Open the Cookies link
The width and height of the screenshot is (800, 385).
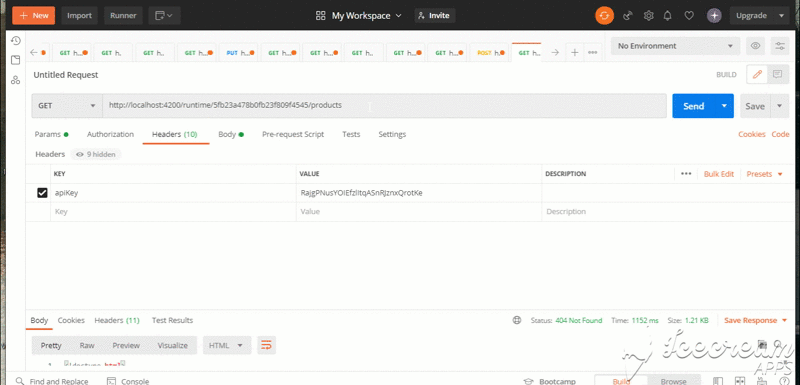tap(752, 134)
